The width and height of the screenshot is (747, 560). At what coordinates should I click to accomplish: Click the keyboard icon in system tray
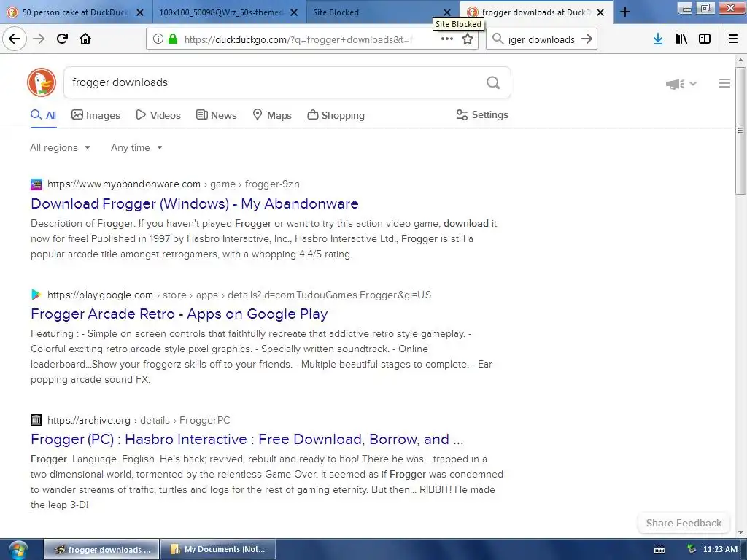point(659,550)
